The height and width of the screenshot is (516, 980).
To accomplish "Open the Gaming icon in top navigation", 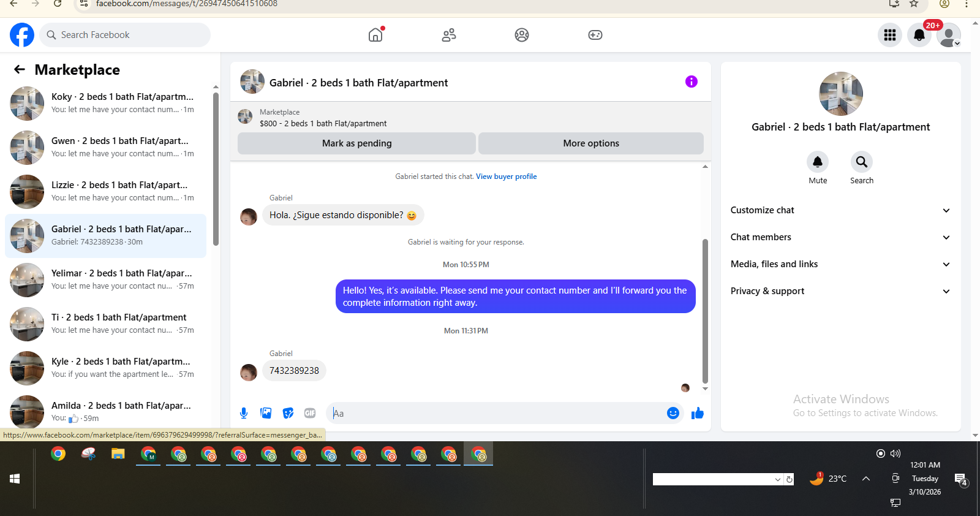I will 595,35.
